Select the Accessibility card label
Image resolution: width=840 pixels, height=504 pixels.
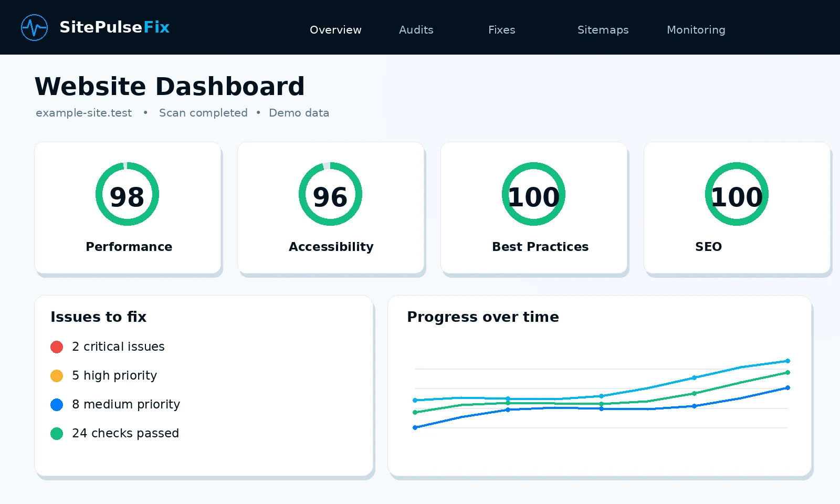point(331,247)
